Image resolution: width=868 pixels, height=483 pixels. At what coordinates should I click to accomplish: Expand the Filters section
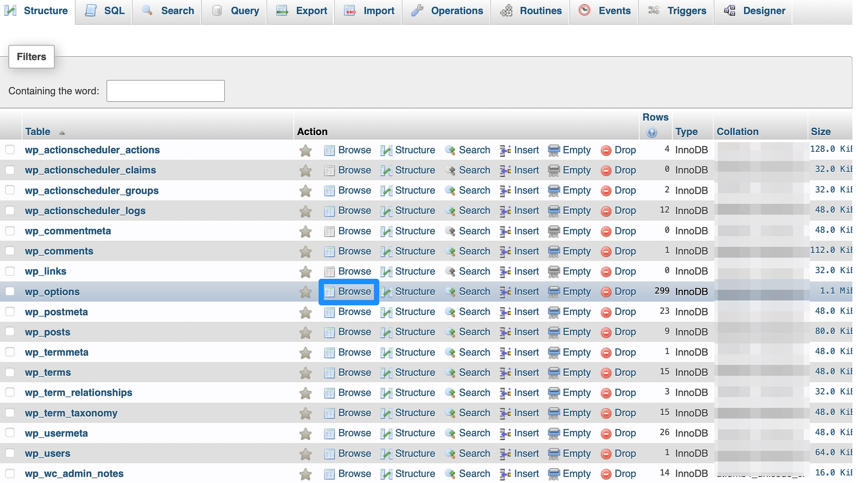click(x=30, y=56)
